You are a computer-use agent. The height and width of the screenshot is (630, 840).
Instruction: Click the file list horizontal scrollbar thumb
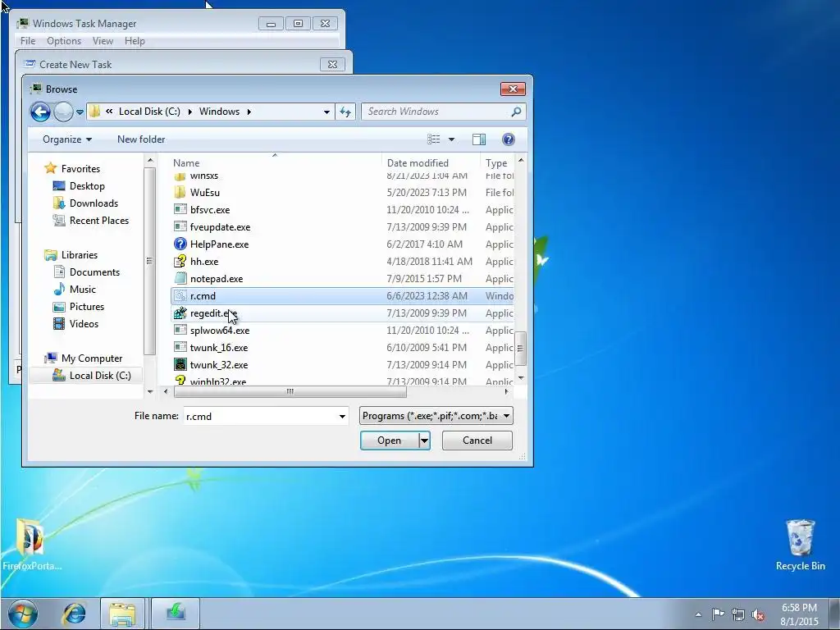[290, 391]
